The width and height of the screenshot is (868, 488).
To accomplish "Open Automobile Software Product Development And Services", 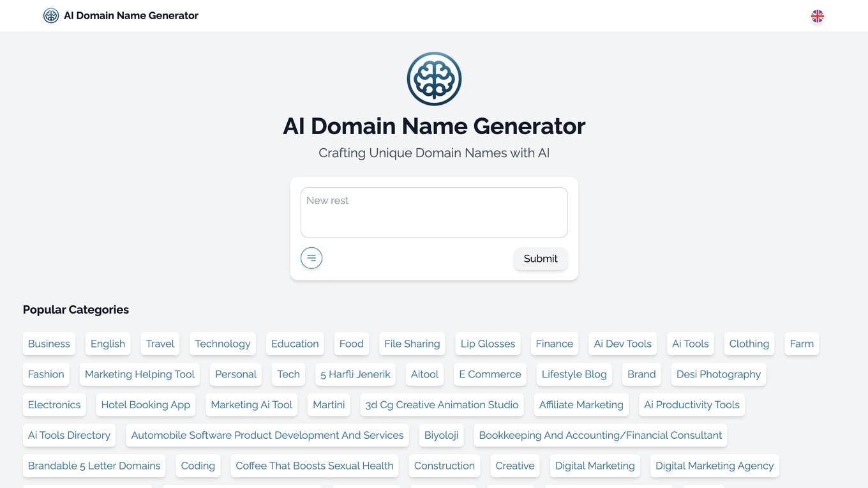I will pyautogui.click(x=267, y=436).
